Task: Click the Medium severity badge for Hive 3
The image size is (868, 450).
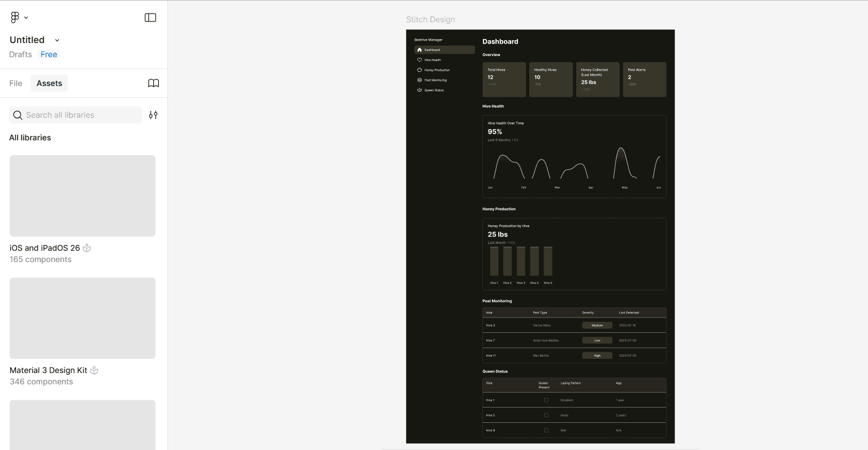Action: point(597,325)
